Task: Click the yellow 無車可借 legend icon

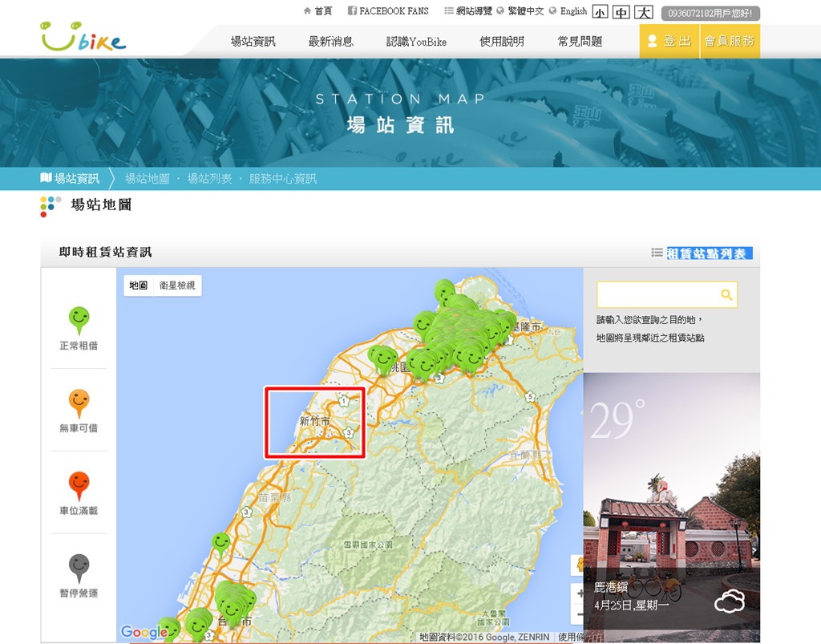Action: [x=79, y=403]
